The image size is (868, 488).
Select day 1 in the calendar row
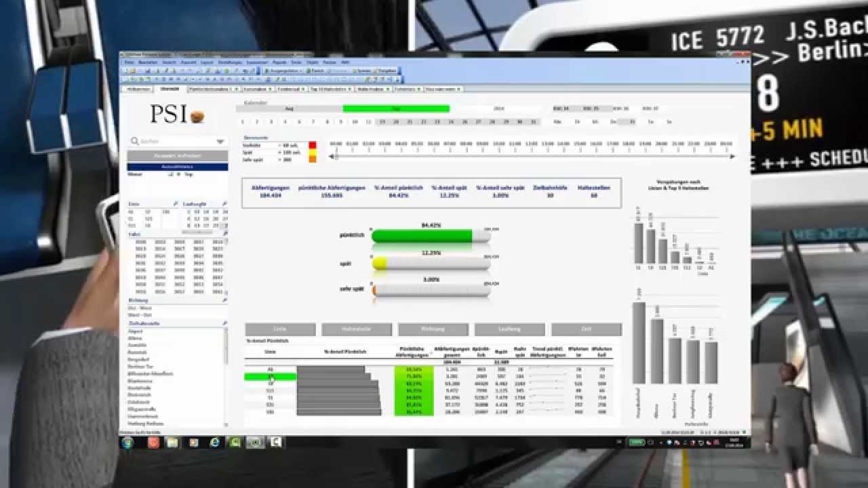click(x=243, y=122)
